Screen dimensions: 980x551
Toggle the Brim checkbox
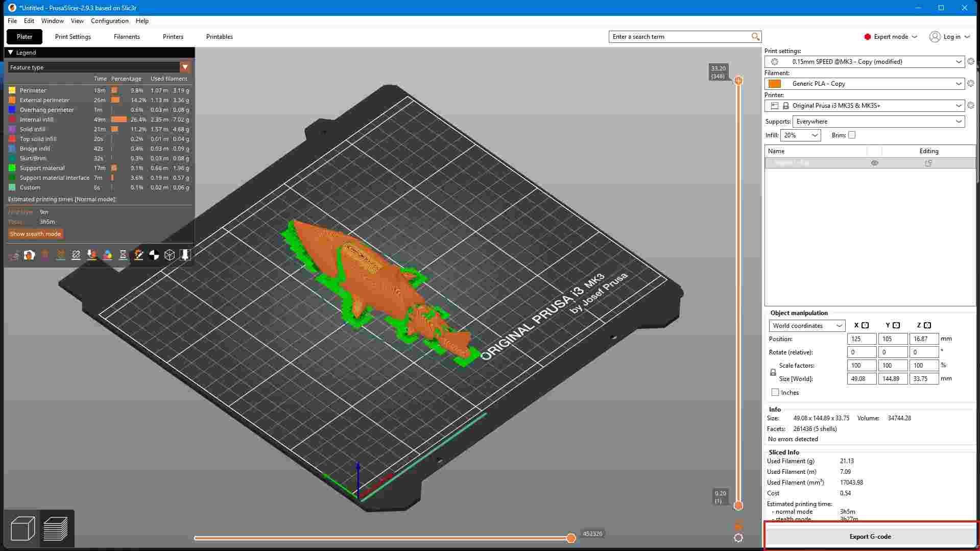click(x=852, y=135)
